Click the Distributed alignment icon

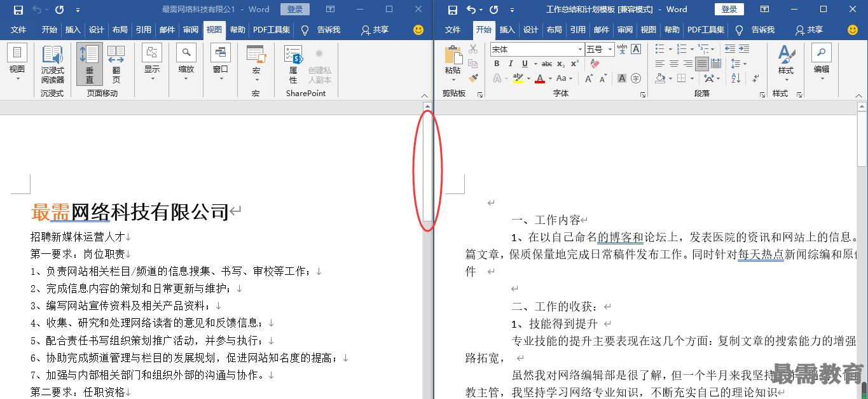tap(716, 64)
